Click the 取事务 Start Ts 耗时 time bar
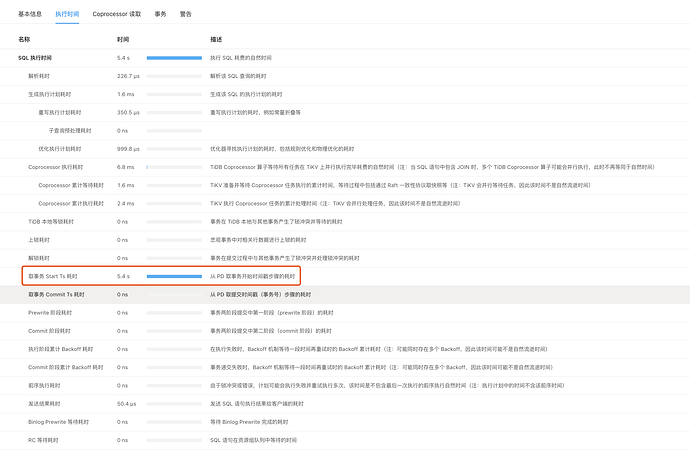690x452 pixels. pos(174,276)
